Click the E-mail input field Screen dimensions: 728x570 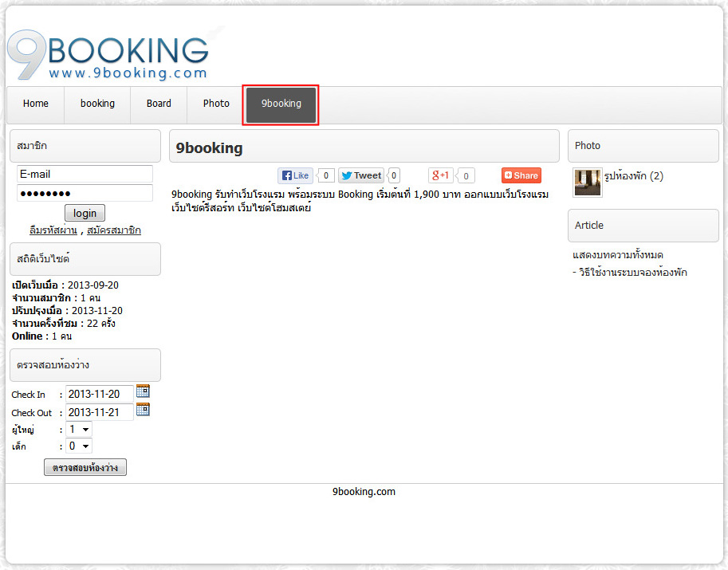85,174
